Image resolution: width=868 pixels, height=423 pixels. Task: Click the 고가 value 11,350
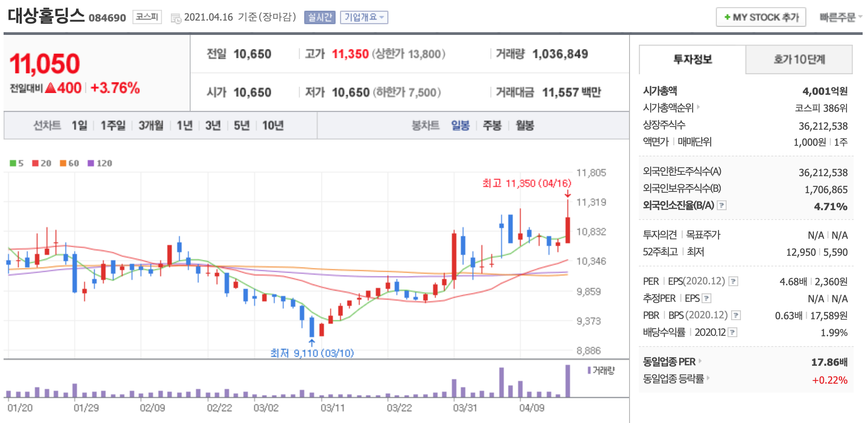click(x=350, y=54)
